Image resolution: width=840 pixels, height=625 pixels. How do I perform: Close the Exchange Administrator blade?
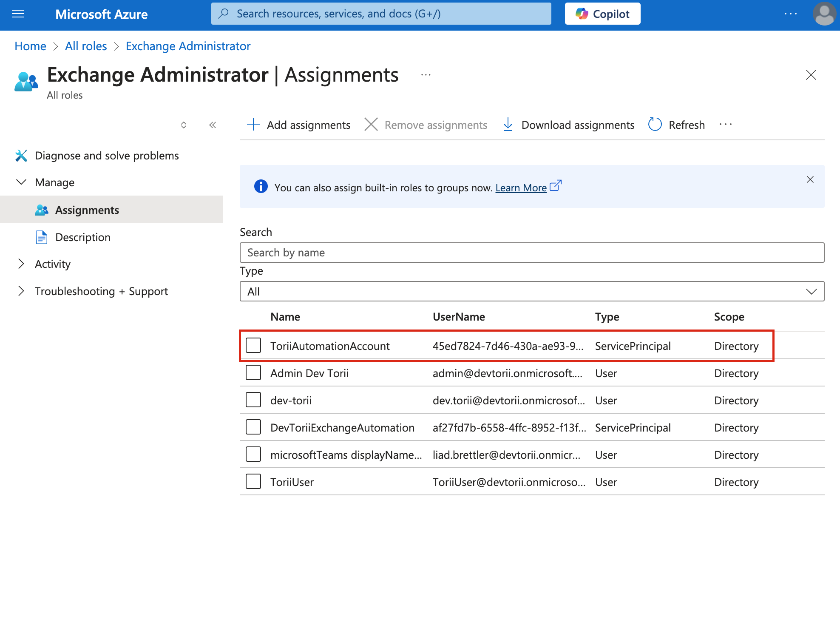click(x=811, y=75)
